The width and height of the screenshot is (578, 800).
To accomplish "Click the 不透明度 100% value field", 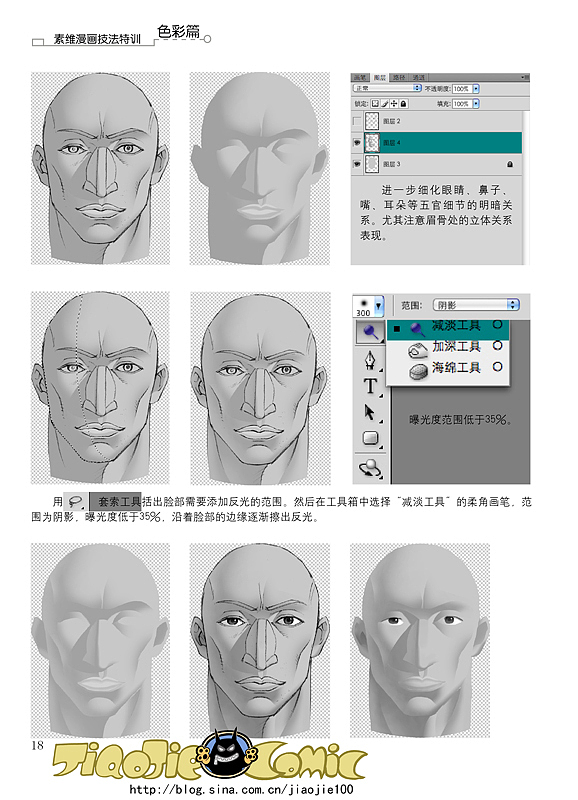I will [x=462, y=88].
